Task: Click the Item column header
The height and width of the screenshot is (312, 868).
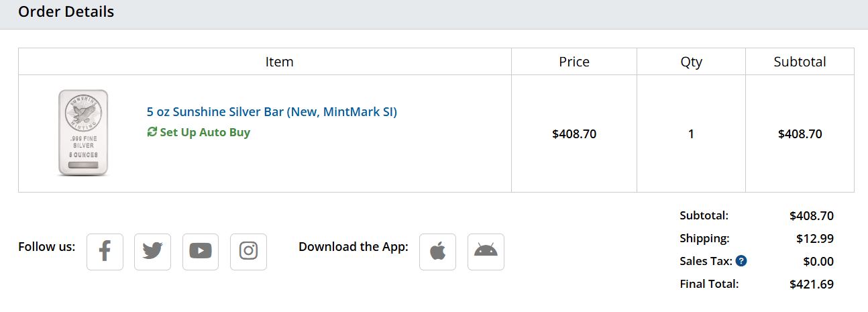Action: pos(279,62)
